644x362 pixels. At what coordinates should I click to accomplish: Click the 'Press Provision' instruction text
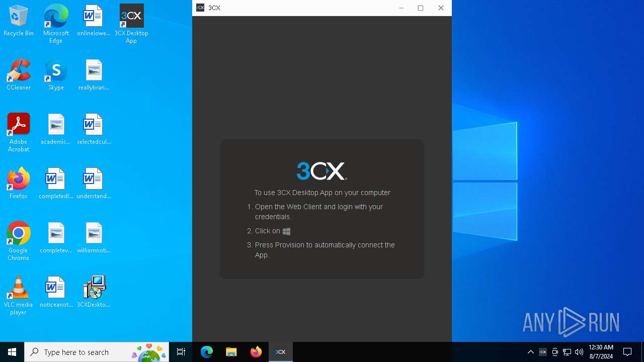coord(325,250)
